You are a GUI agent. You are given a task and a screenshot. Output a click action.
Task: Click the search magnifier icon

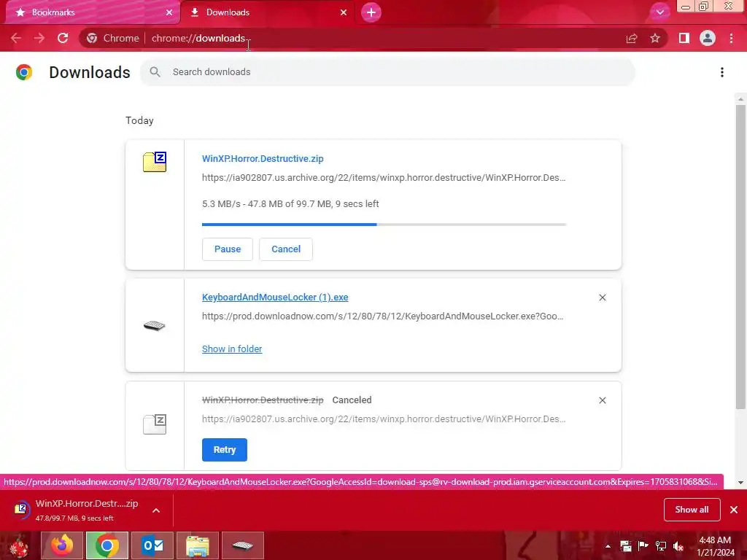tap(155, 72)
